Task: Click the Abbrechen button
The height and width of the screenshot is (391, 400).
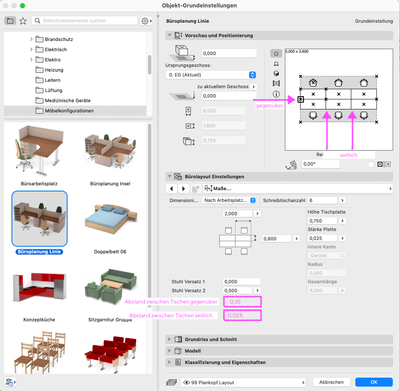Action: (331, 382)
